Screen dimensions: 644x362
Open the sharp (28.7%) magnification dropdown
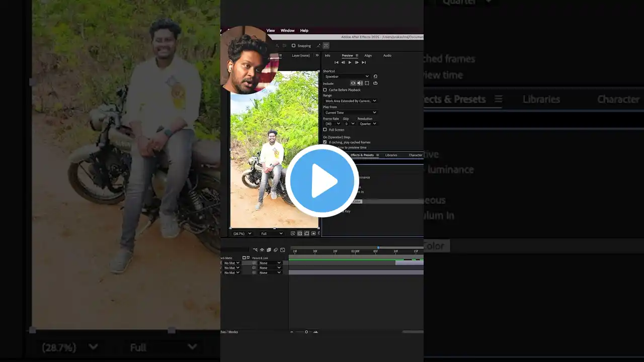(x=242, y=233)
